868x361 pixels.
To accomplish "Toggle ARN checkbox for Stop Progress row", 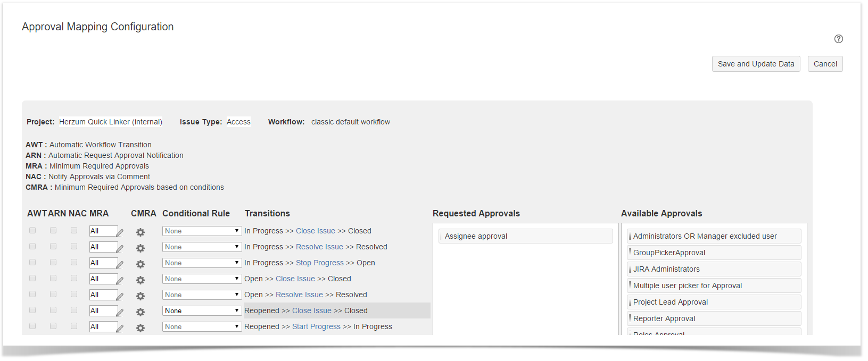I will [53, 262].
